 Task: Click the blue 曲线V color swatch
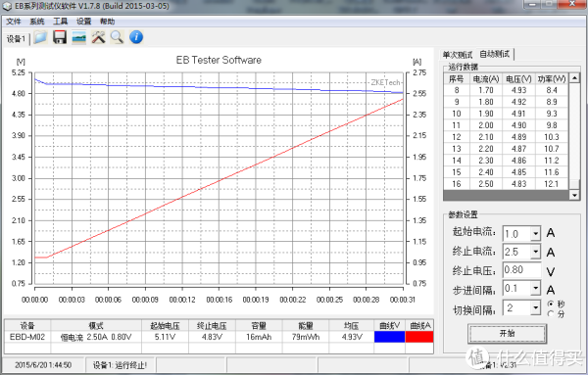pos(390,337)
